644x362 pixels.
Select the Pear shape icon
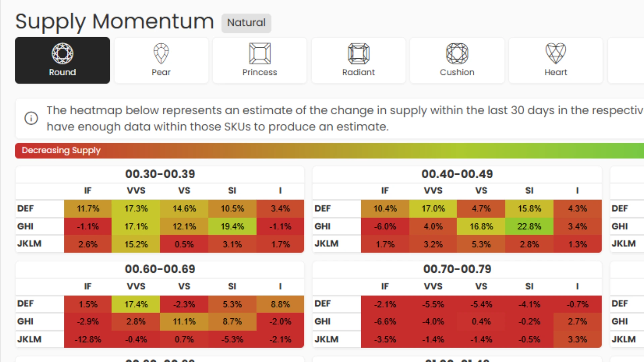point(161,54)
